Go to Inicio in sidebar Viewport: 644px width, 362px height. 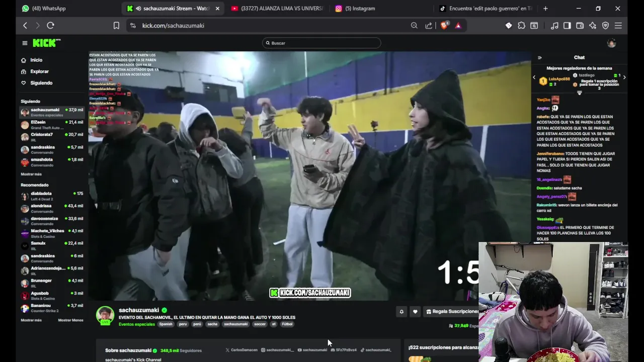tap(36, 60)
